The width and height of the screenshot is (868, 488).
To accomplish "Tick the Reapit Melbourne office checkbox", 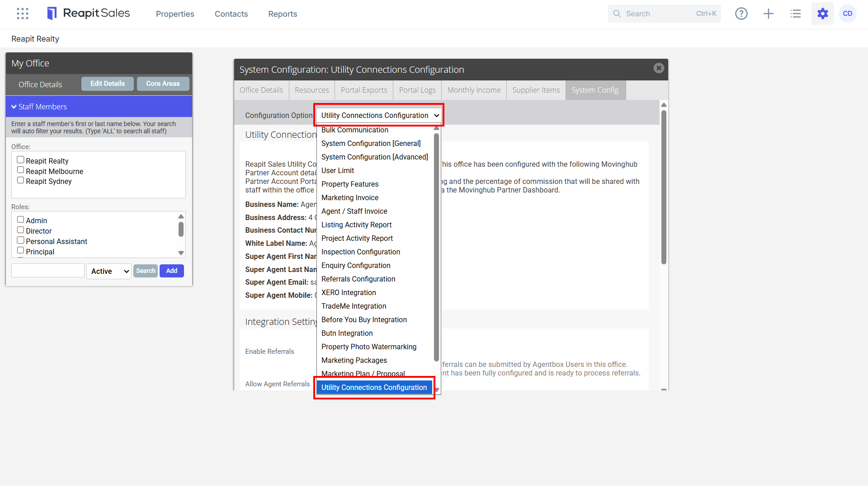I will (x=20, y=170).
